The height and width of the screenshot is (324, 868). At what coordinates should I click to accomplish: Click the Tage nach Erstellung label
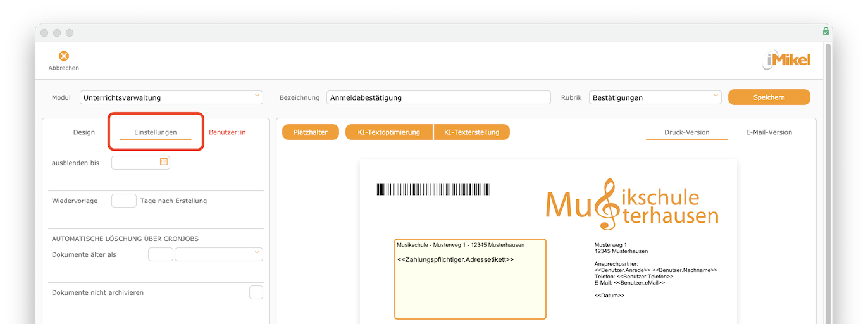(x=173, y=201)
